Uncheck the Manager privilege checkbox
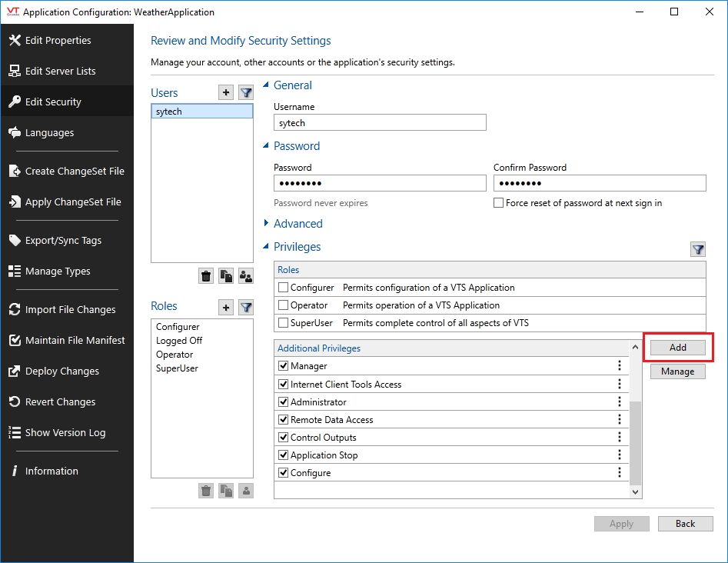The height and width of the screenshot is (563, 728). (x=283, y=366)
